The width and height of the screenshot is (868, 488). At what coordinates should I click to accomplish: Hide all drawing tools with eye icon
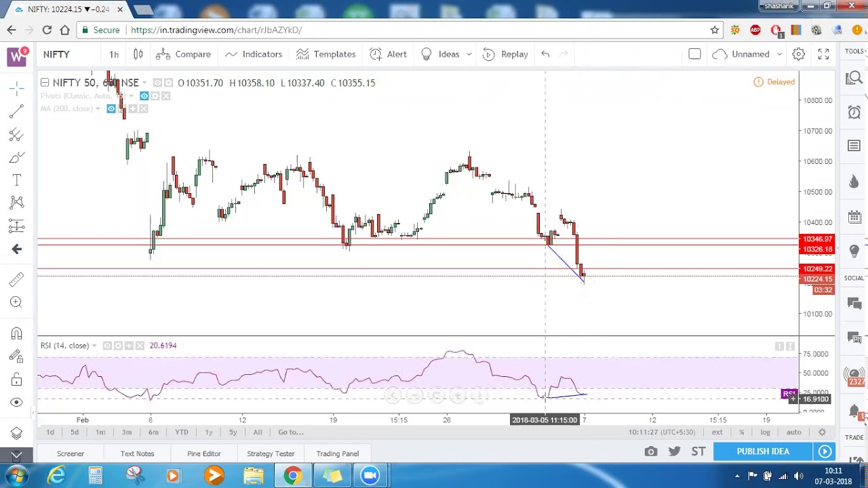tap(17, 403)
